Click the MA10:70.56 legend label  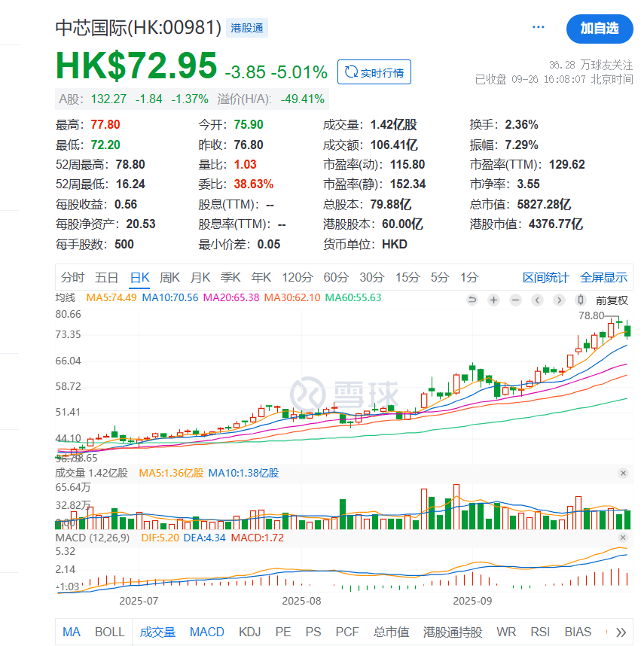[x=170, y=297]
